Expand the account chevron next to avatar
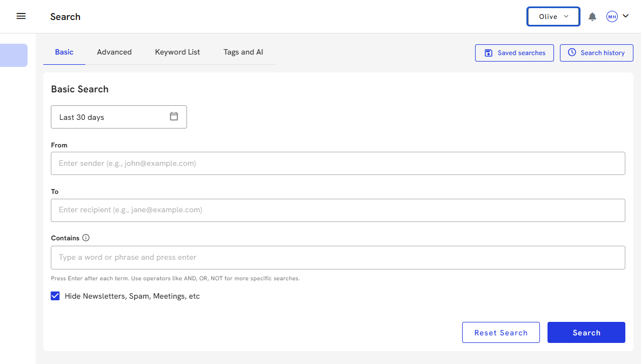 pos(626,16)
